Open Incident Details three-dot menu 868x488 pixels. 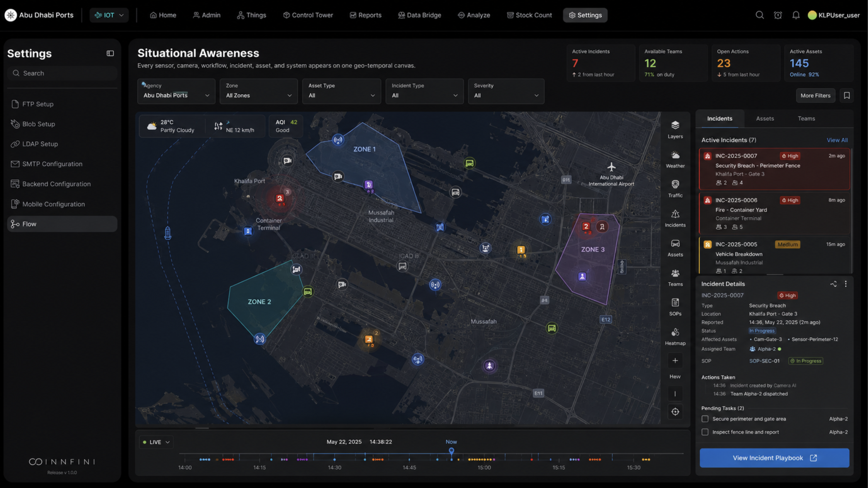[x=845, y=284]
